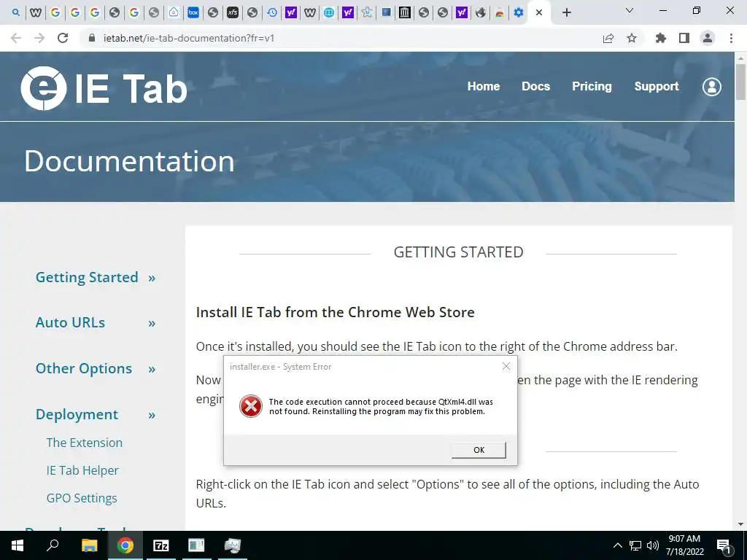747x560 pixels.
Task: Reload the current page
Action: pyautogui.click(x=63, y=38)
